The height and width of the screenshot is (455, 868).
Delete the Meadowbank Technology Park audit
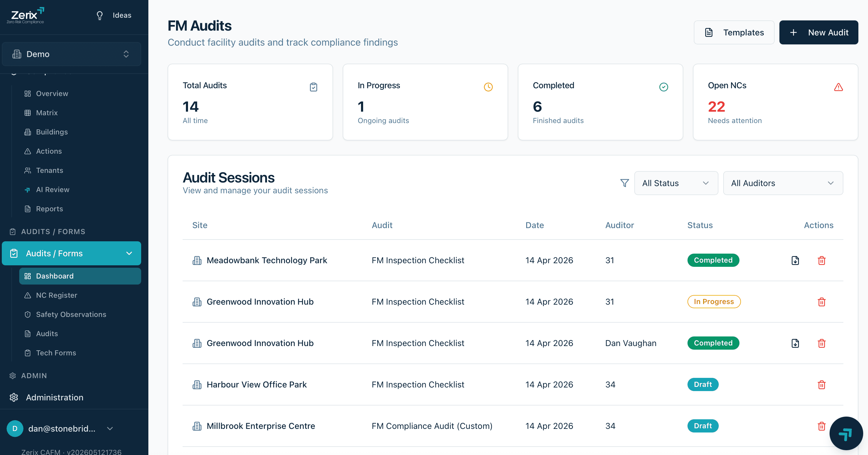click(821, 260)
